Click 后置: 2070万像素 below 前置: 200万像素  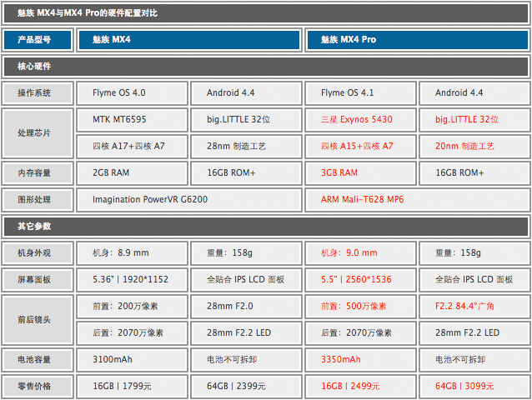(132, 333)
